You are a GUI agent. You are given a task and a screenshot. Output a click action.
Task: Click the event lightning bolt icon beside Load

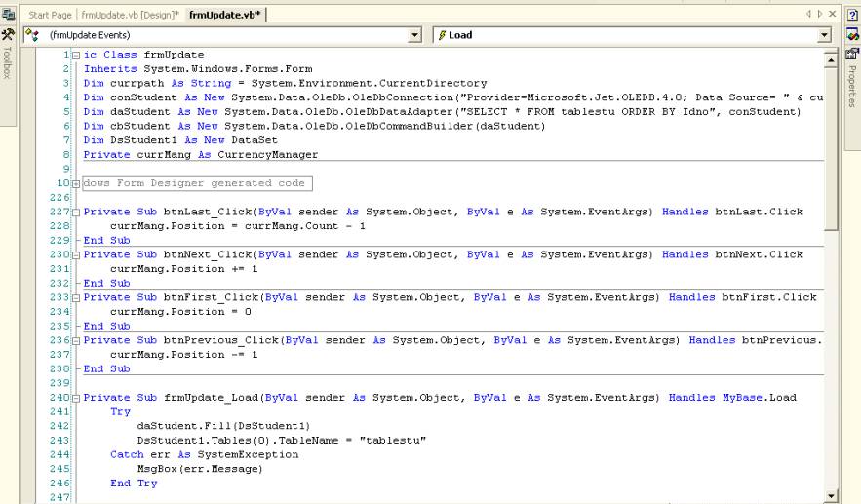[x=442, y=35]
